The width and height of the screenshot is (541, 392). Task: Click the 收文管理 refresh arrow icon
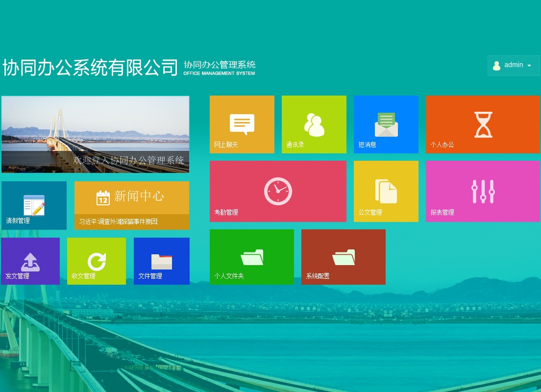tap(97, 262)
